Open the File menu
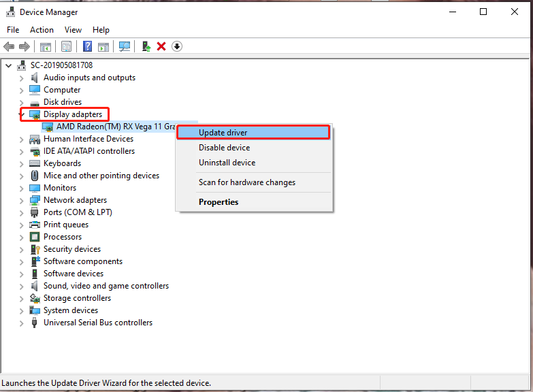This screenshot has height=392, width=533. click(13, 30)
